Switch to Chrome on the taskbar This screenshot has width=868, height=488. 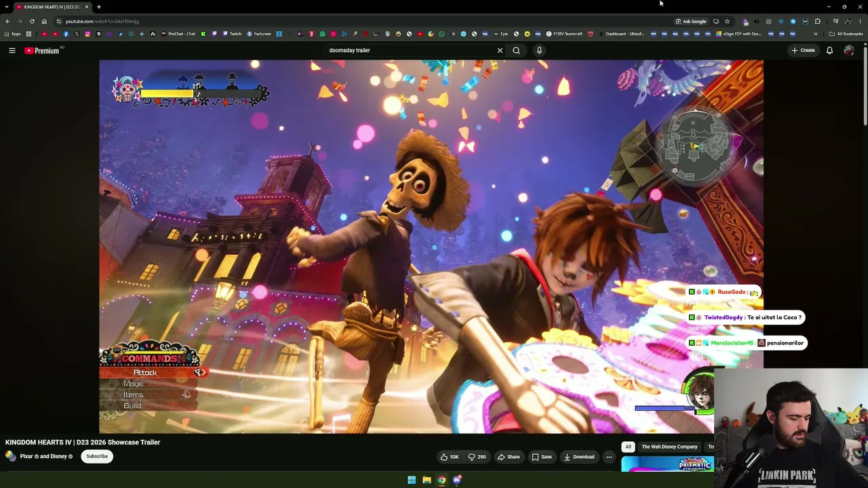pos(441,480)
